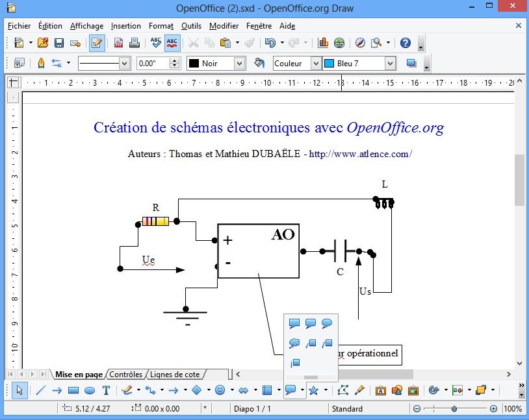Toggle AutoSpellcheck red underline button
The width and height of the screenshot is (529, 420).
[172, 43]
